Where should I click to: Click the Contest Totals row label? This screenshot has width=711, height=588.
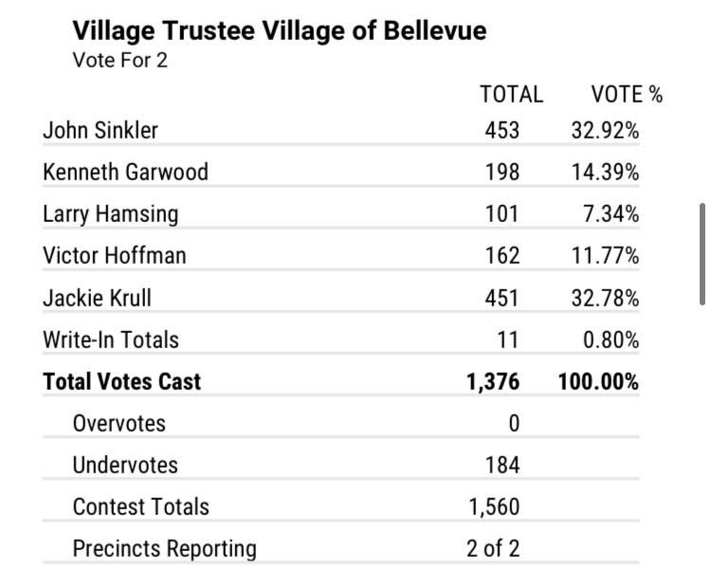click(x=141, y=506)
